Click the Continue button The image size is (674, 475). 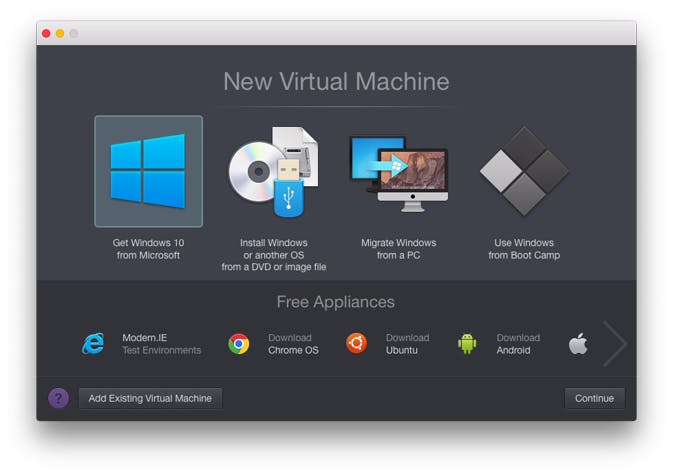coord(594,398)
